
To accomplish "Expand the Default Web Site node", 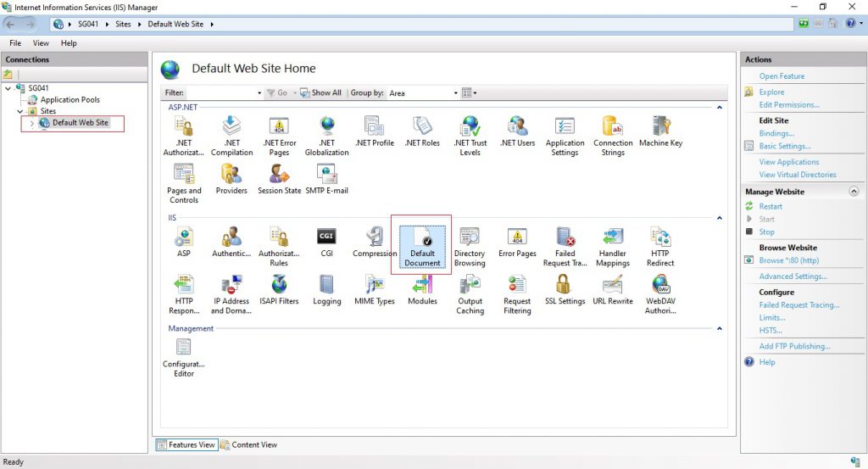I will (x=32, y=123).
